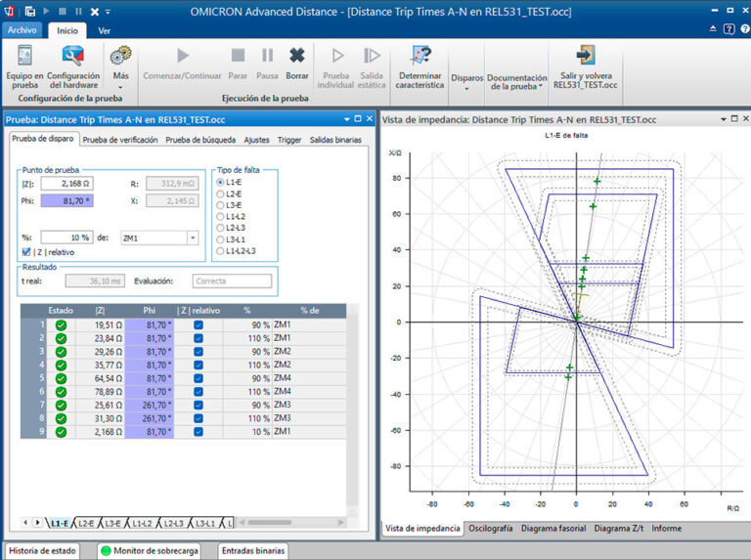Select the L2-E fault type
The height and width of the screenshot is (560, 751).
point(220,194)
